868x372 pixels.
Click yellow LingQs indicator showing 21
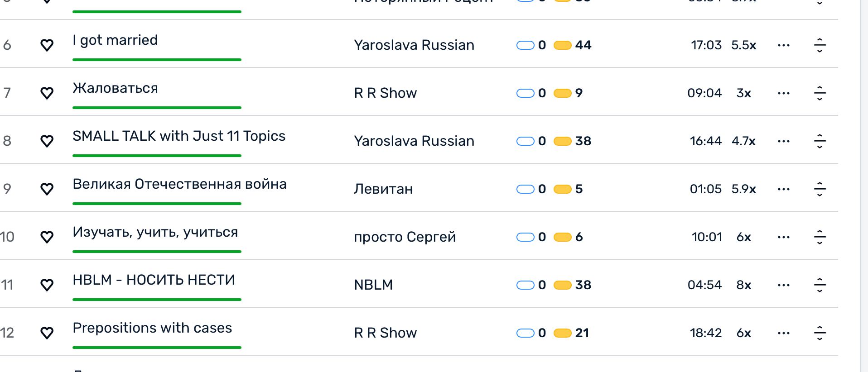563,333
